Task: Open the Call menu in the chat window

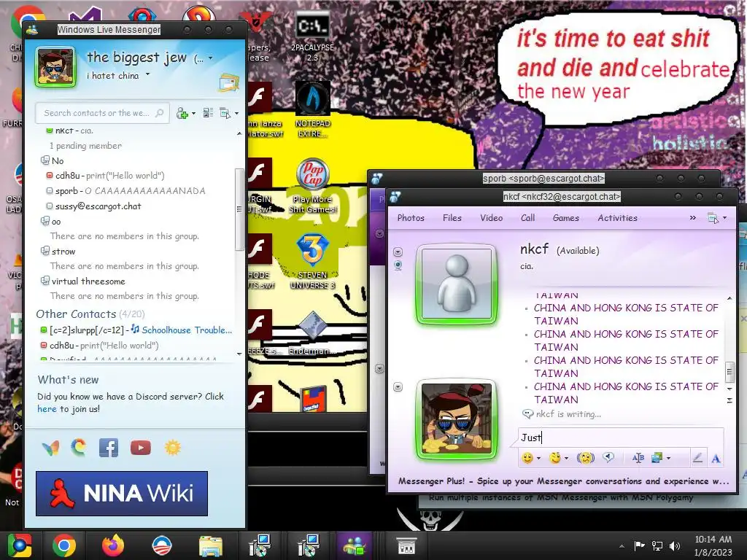Action: click(528, 218)
